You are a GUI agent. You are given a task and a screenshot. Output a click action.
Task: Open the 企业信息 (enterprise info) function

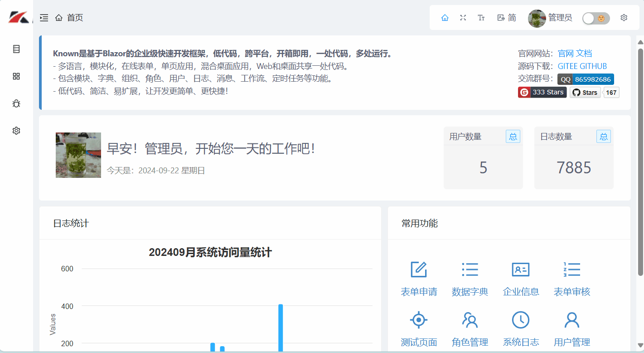521,278
